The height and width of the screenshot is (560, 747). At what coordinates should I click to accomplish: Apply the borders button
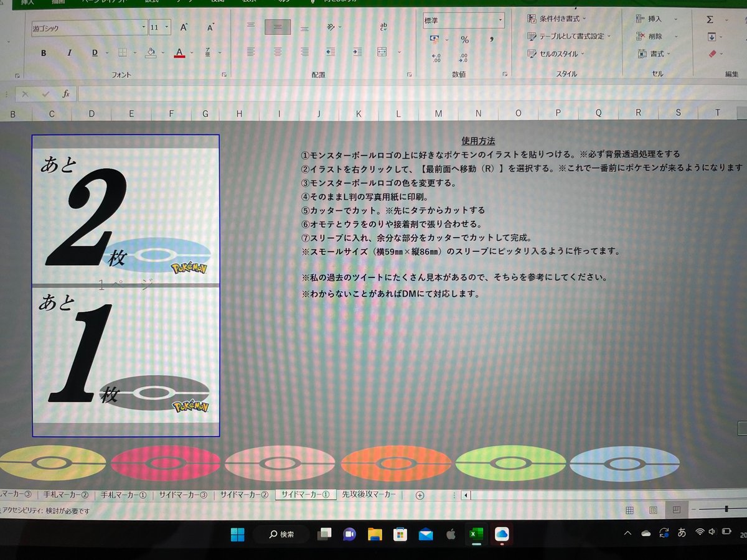(x=123, y=53)
